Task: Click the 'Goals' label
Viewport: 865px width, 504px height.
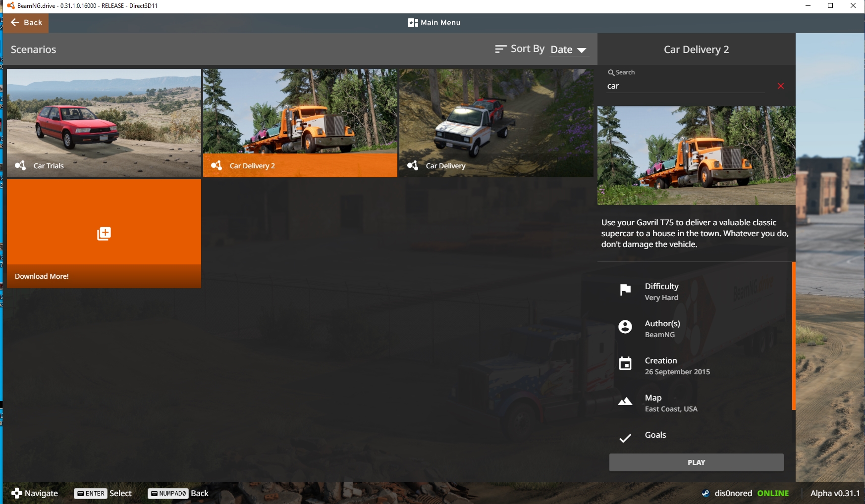Action: click(x=655, y=435)
